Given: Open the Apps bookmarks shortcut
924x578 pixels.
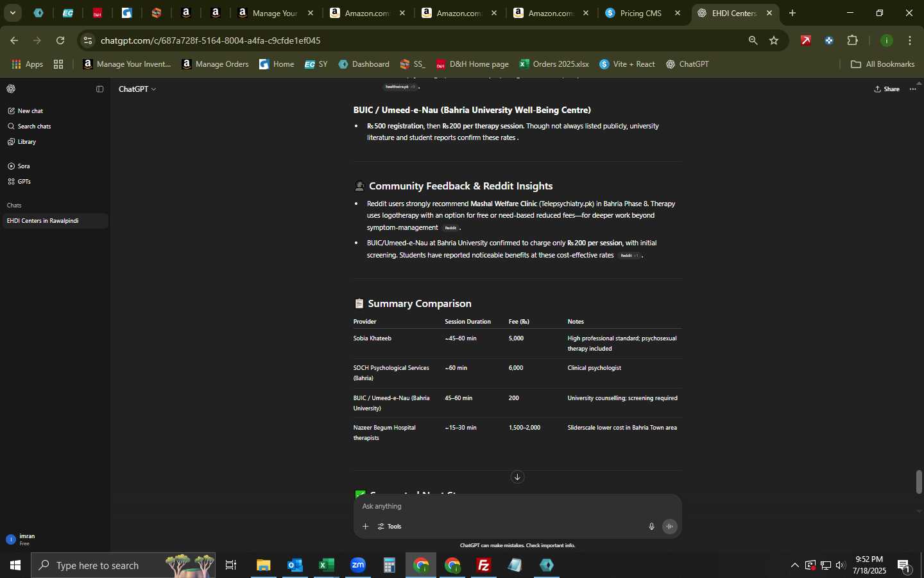Looking at the screenshot, I should point(27,64).
